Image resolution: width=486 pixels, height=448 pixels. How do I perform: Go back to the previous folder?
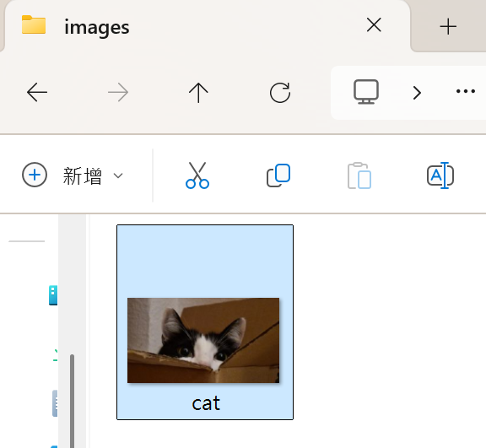(x=37, y=92)
